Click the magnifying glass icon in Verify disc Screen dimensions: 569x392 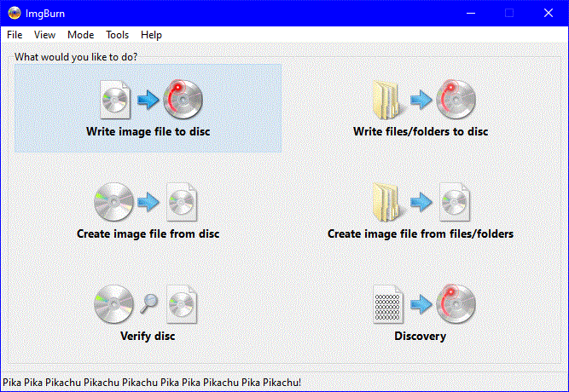point(149,304)
